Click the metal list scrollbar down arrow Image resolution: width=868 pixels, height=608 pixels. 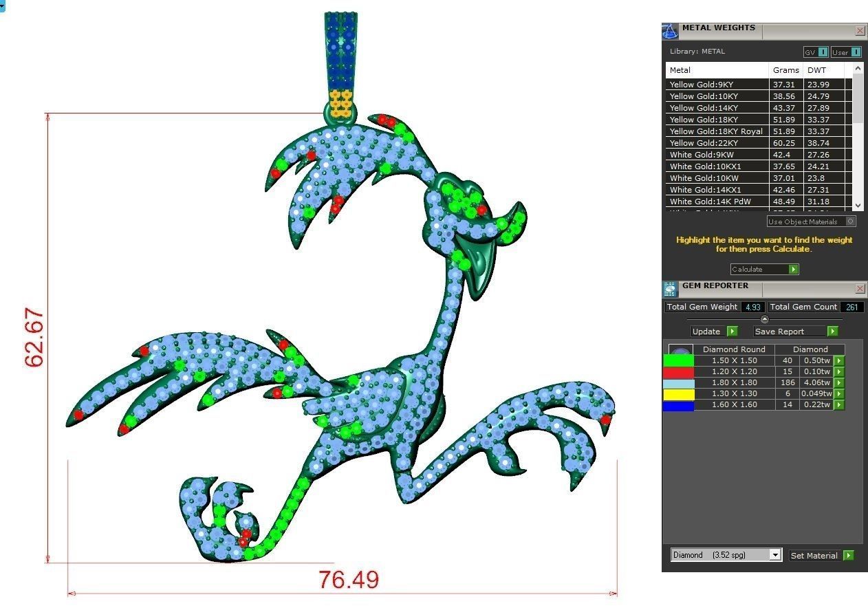(858, 205)
